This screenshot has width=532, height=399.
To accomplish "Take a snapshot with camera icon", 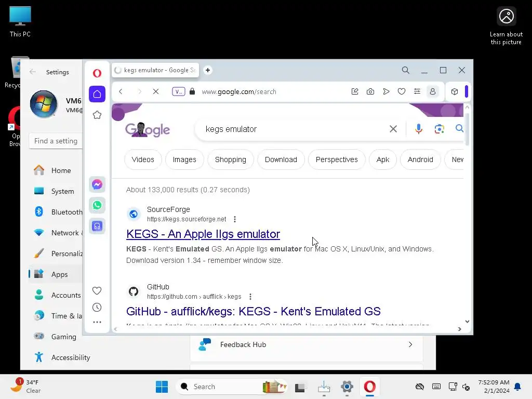I will point(370,91).
